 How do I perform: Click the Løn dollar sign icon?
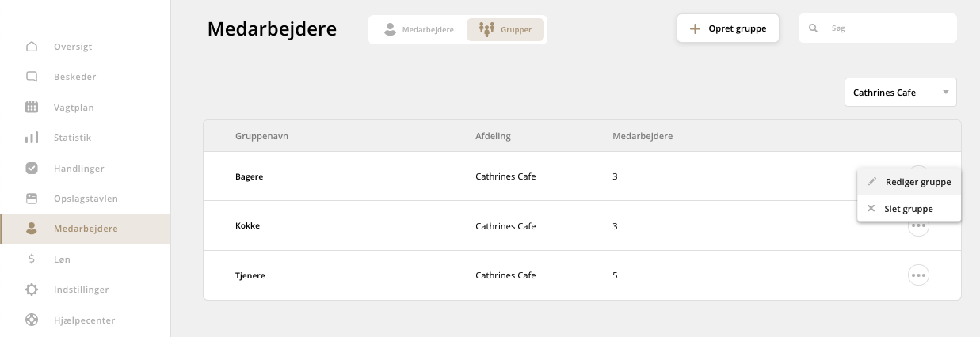[x=32, y=259]
